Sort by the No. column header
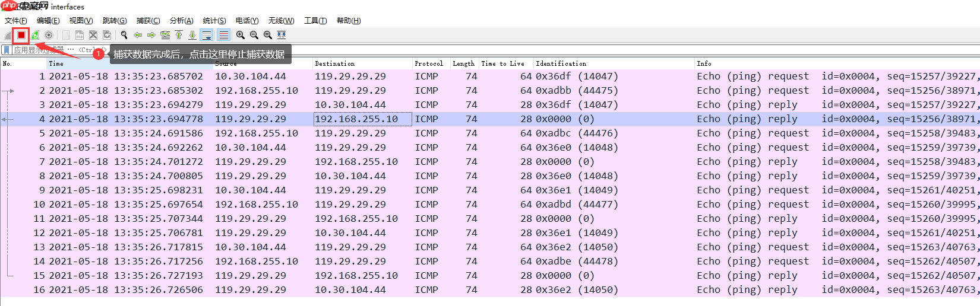Screen dimensions: 980x306 click(x=24, y=63)
